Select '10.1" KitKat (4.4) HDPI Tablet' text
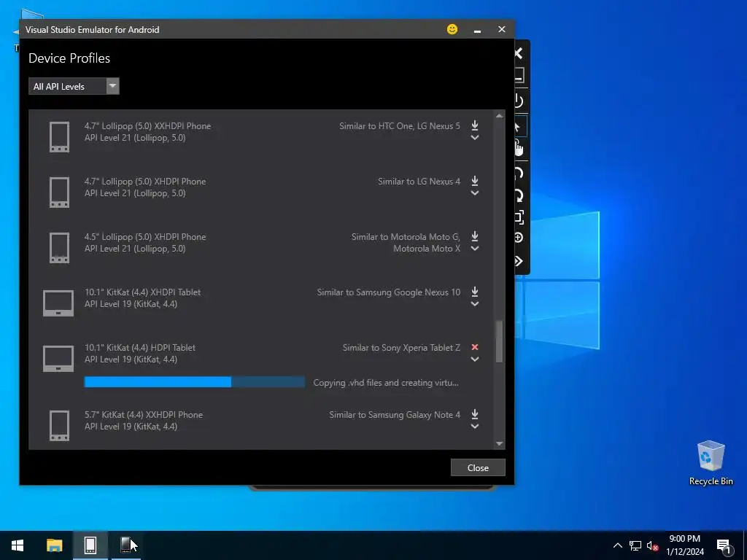This screenshot has width=747, height=560. coord(140,348)
